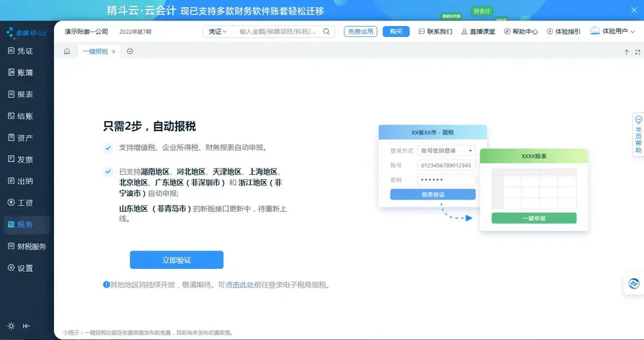The image size is (644, 340).
Task: Click the fullscreen expand icon
Action: [x=638, y=52]
